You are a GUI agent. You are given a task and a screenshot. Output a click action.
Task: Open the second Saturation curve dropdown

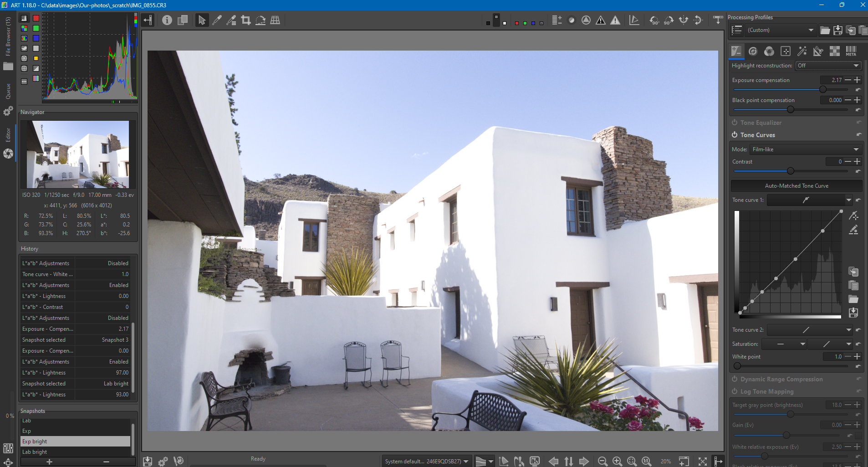(x=830, y=344)
